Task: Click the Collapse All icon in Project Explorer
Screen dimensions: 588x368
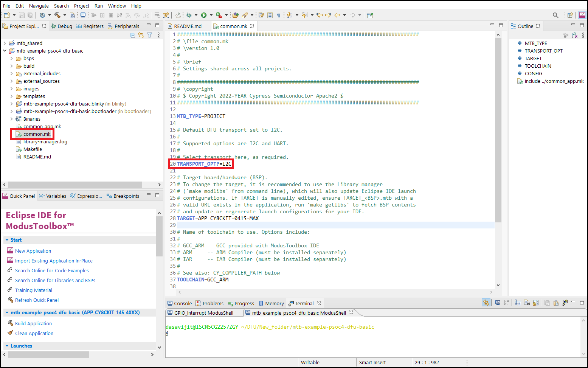Action: [x=132, y=35]
